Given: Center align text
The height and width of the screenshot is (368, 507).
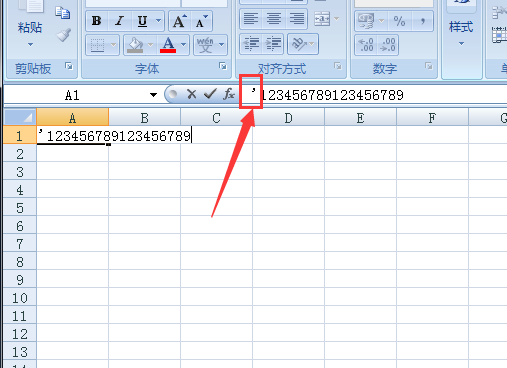Looking at the screenshot, I should 274,19.
